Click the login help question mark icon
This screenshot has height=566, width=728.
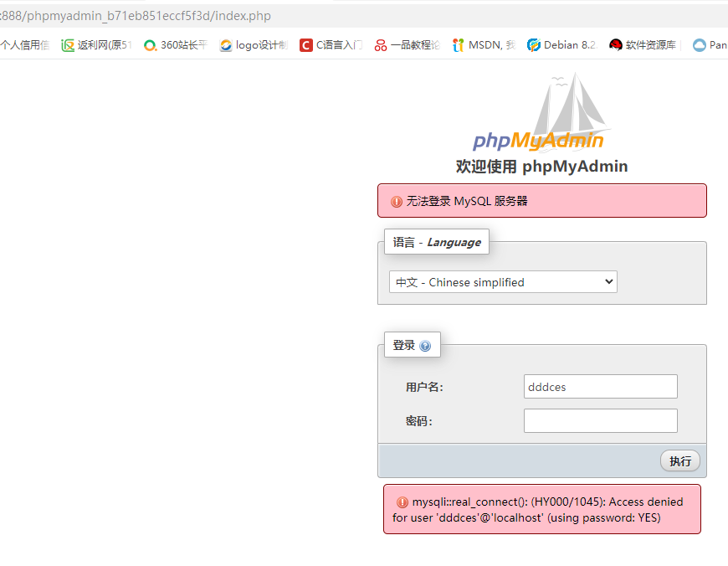pyautogui.click(x=425, y=346)
